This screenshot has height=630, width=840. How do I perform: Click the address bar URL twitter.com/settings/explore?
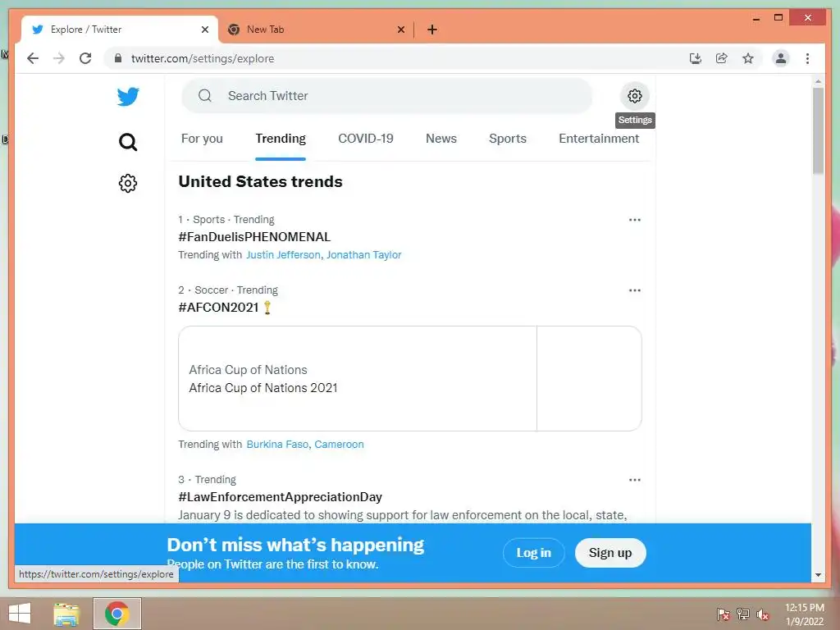pyautogui.click(x=203, y=58)
